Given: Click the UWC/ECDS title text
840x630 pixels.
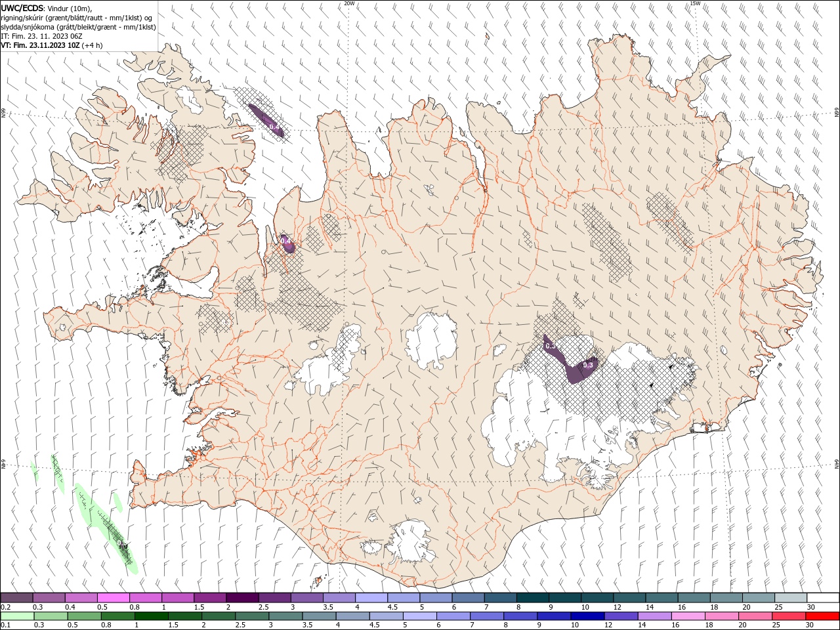Looking at the screenshot, I should click(22, 8).
